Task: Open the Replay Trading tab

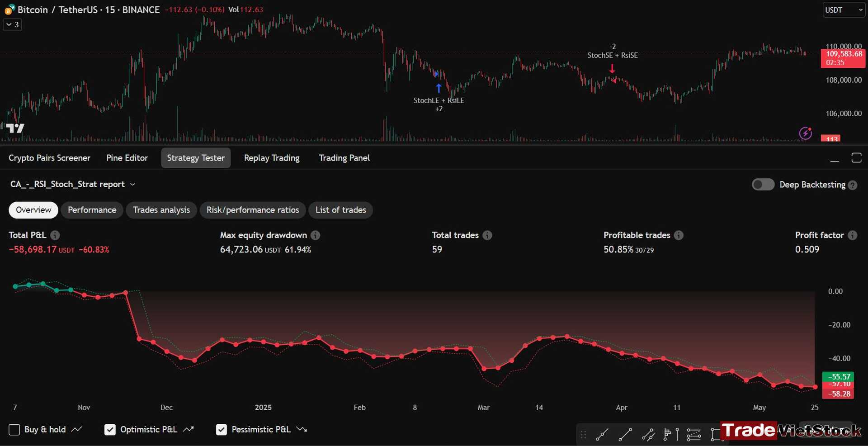Action: click(272, 158)
